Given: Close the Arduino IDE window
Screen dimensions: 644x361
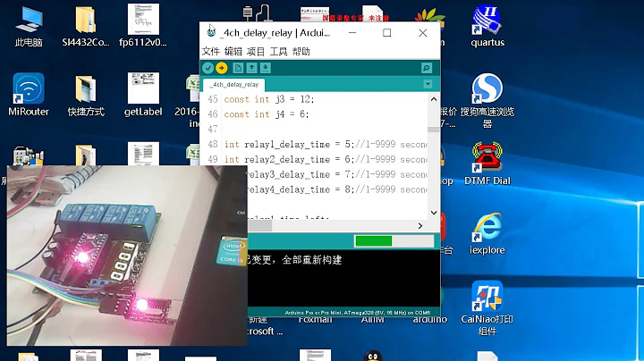Looking at the screenshot, I should click(422, 33).
